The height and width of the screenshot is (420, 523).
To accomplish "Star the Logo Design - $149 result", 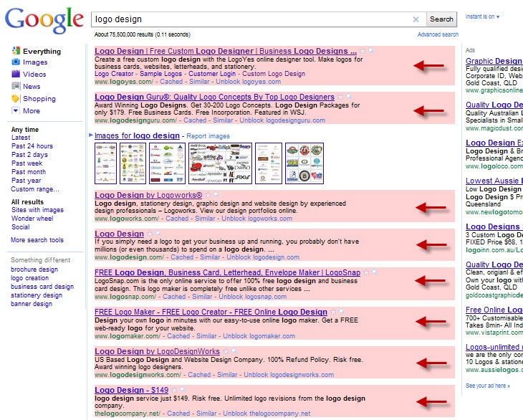I will tap(174, 390).
